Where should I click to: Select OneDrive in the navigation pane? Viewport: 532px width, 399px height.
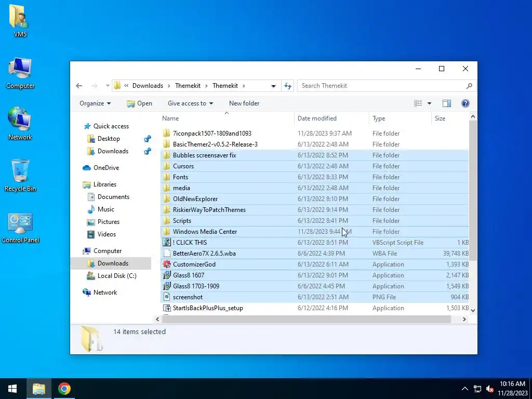point(101,168)
